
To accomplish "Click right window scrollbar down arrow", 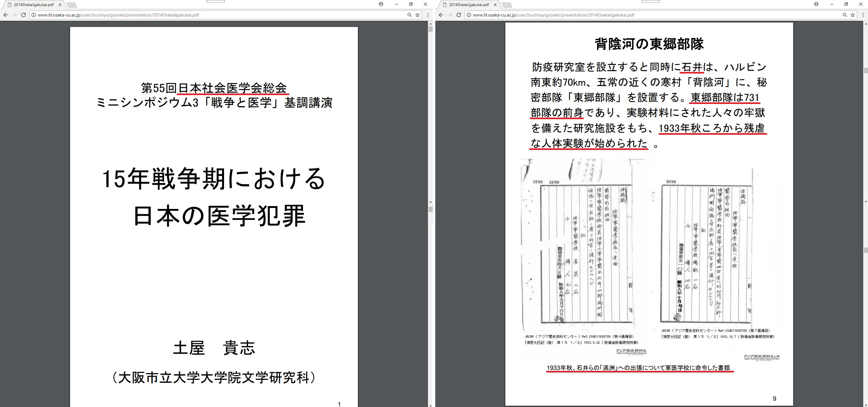I will tap(866, 405).
